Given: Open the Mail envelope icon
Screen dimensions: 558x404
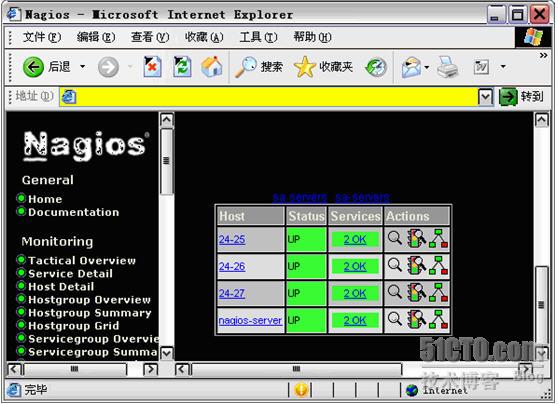Looking at the screenshot, I should click(411, 67).
